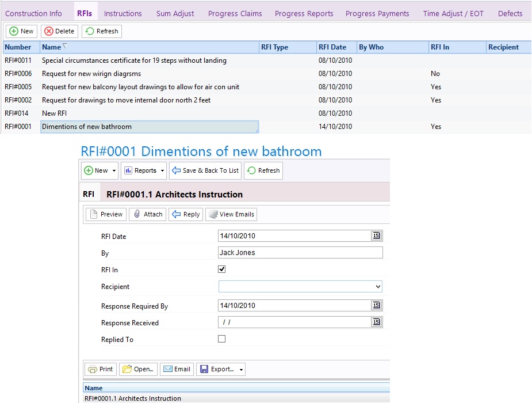
Task: Select the Dimentions of new bathroom row
Action: 267,127
